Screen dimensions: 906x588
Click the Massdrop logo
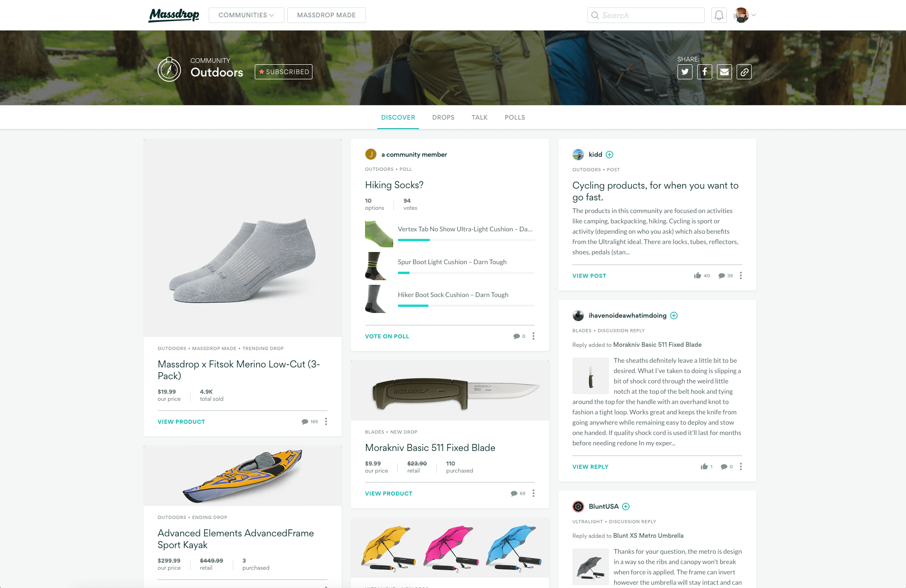174,15
